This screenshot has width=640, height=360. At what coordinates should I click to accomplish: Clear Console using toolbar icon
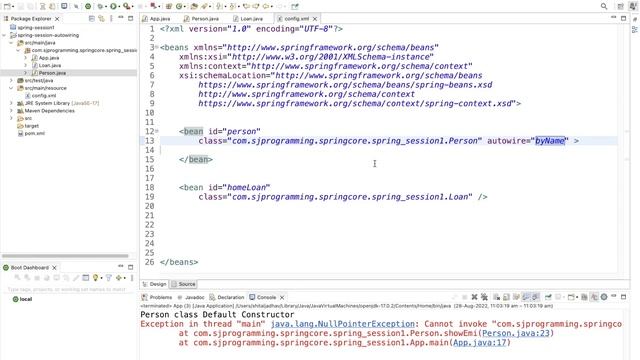tap(497, 297)
